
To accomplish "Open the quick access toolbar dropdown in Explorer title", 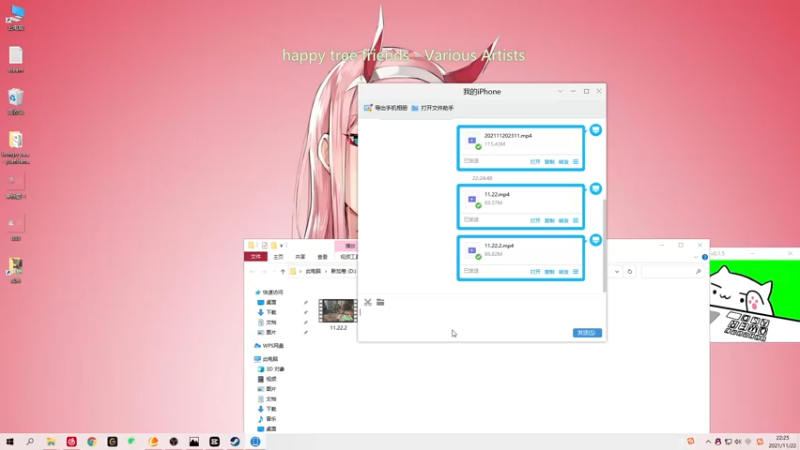I will tap(281, 245).
